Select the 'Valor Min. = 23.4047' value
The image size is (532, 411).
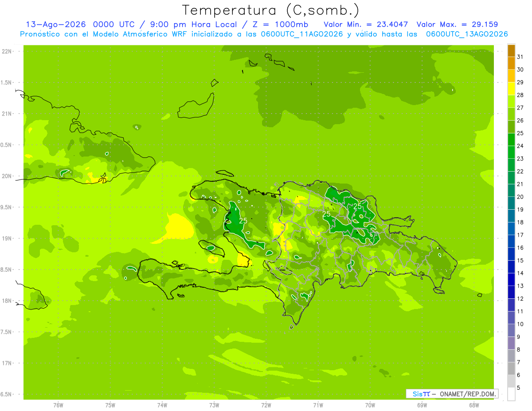[366, 24]
